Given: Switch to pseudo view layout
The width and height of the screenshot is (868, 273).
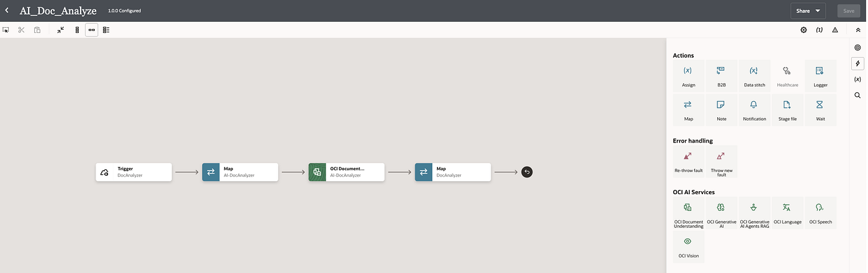Looking at the screenshot, I should tap(107, 30).
